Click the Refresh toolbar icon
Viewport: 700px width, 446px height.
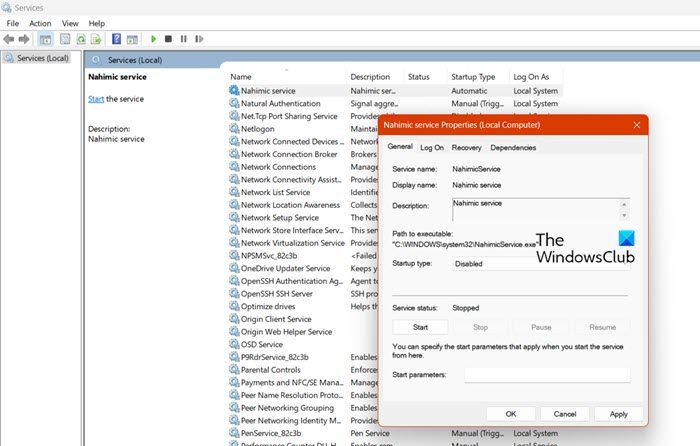(81, 39)
